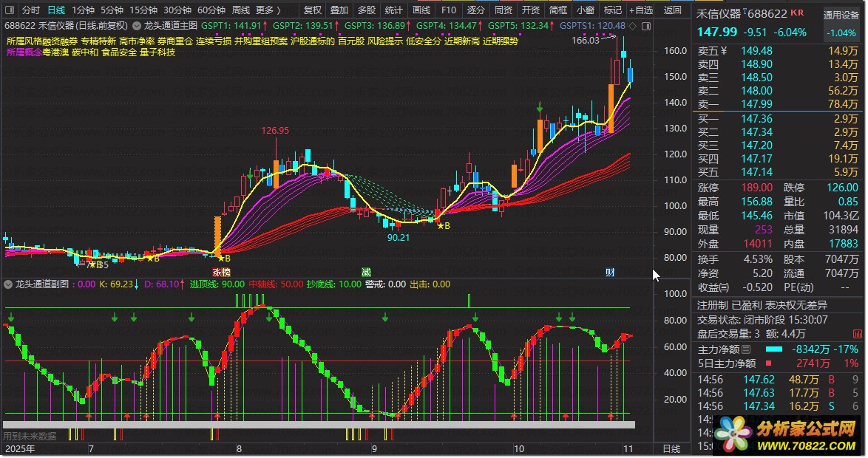
Task: Click the gray bar under the sub-chart
Action: (x=318, y=425)
